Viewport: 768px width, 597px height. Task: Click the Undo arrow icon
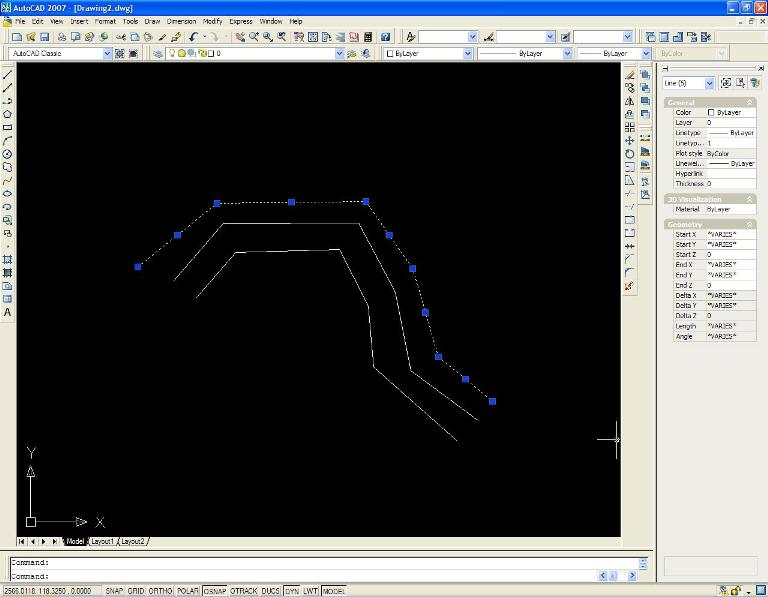coord(193,37)
